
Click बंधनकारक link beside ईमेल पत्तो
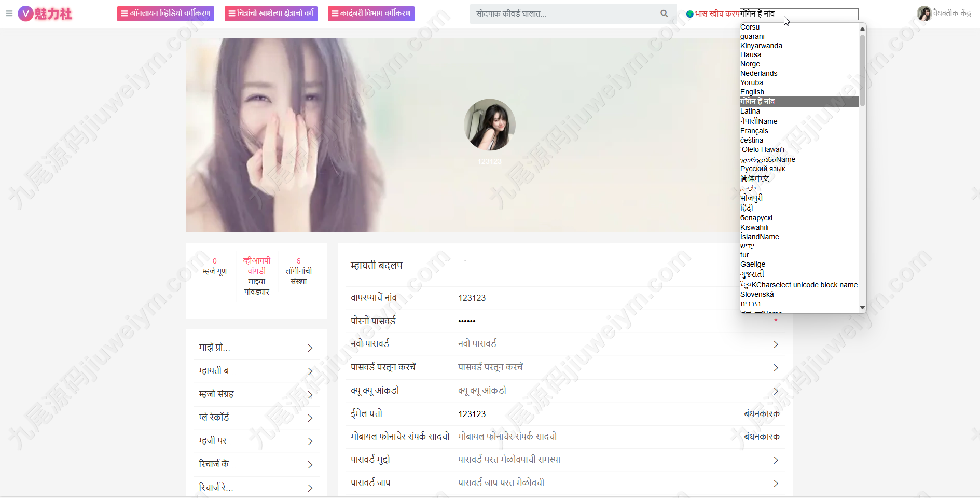pos(762,414)
